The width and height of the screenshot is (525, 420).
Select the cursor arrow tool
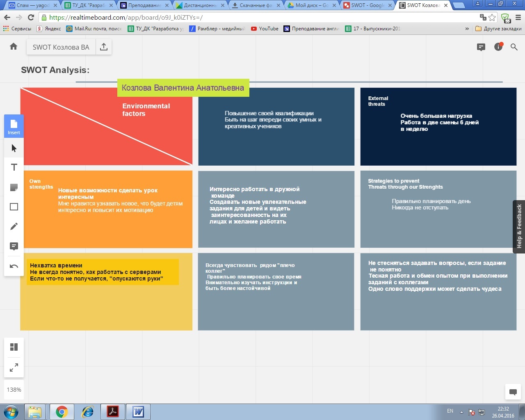tap(14, 148)
